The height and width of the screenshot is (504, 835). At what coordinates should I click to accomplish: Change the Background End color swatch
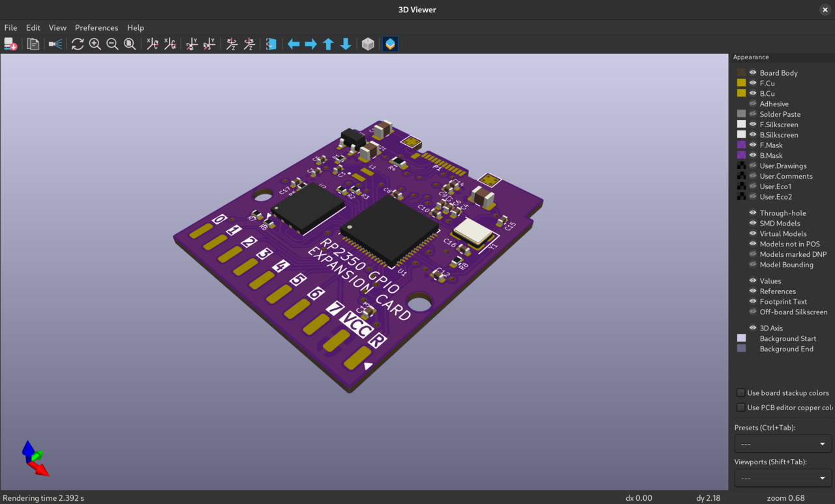741,349
